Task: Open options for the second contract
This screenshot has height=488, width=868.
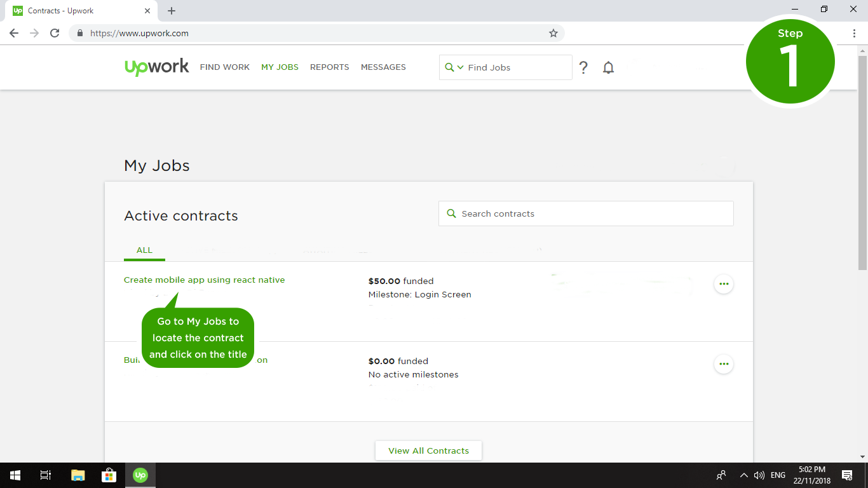Action: [724, 364]
